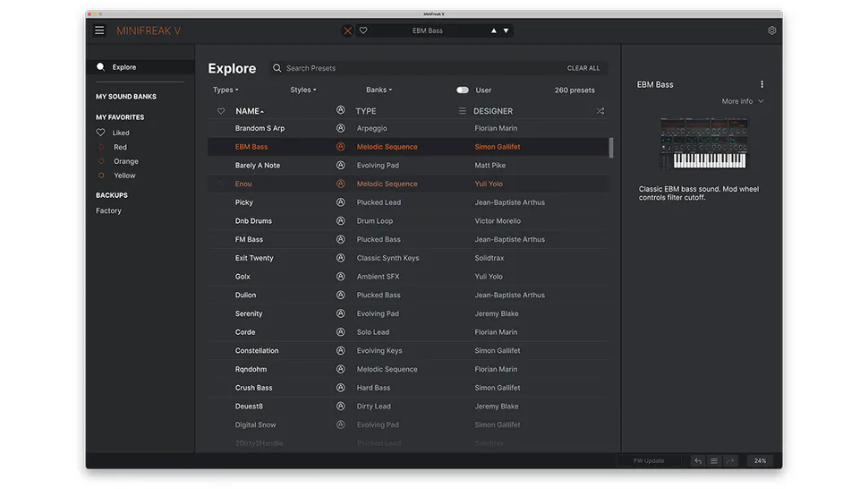
Task: Click the redo arrow in the bottom bar
Action: click(731, 460)
